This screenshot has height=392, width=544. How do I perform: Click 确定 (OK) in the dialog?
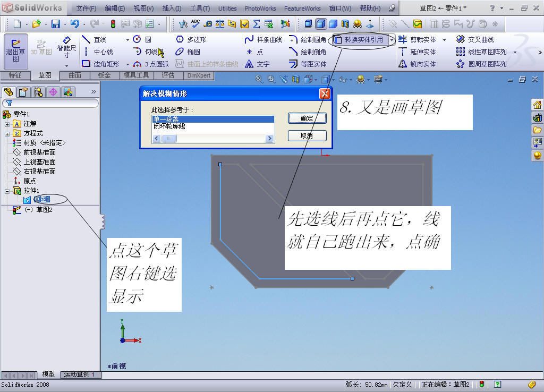(307, 118)
